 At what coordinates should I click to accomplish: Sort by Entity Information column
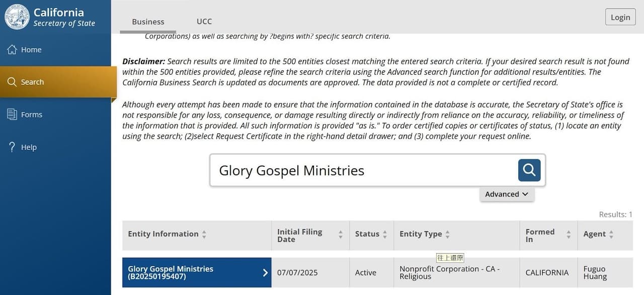[x=197, y=234]
